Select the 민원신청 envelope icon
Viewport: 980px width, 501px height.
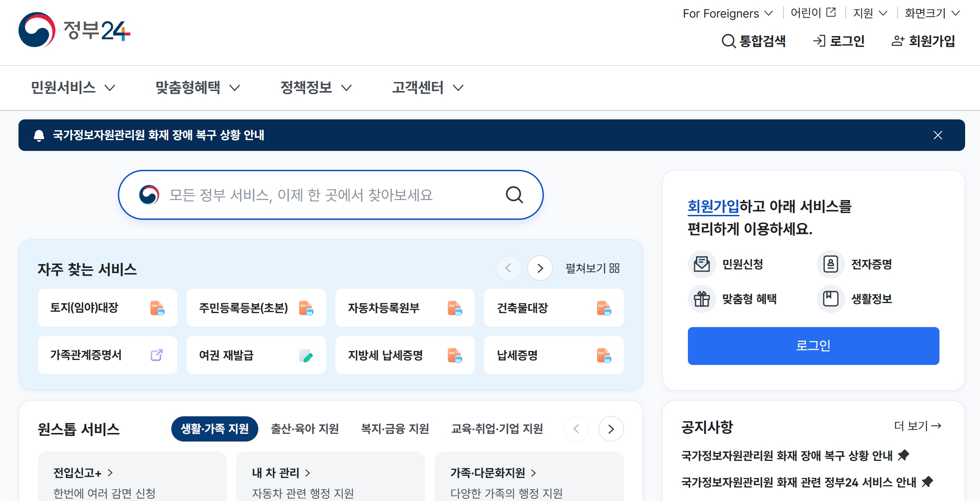point(701,264)
